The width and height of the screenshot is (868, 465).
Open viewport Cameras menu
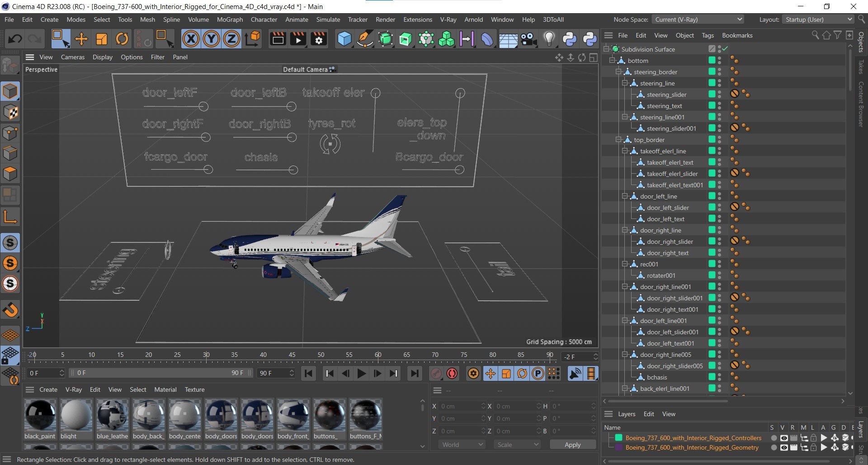pos(73,57)
